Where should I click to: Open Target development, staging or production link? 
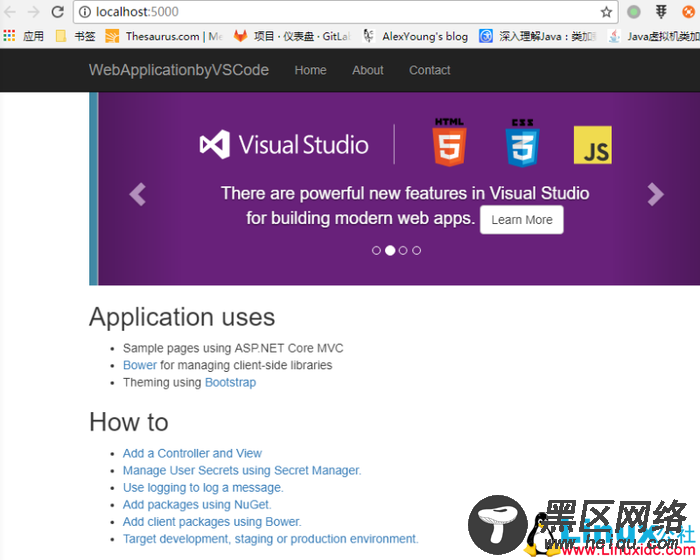click(271, 539)
